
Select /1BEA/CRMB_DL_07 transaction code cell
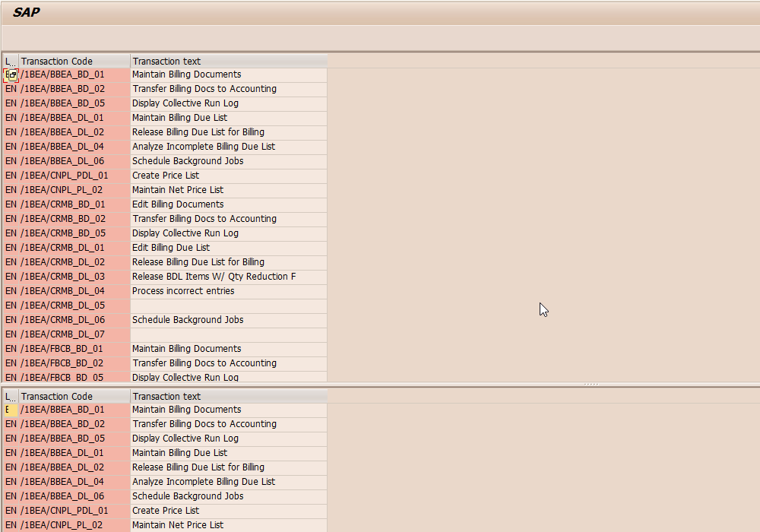[x=74, y=334]
